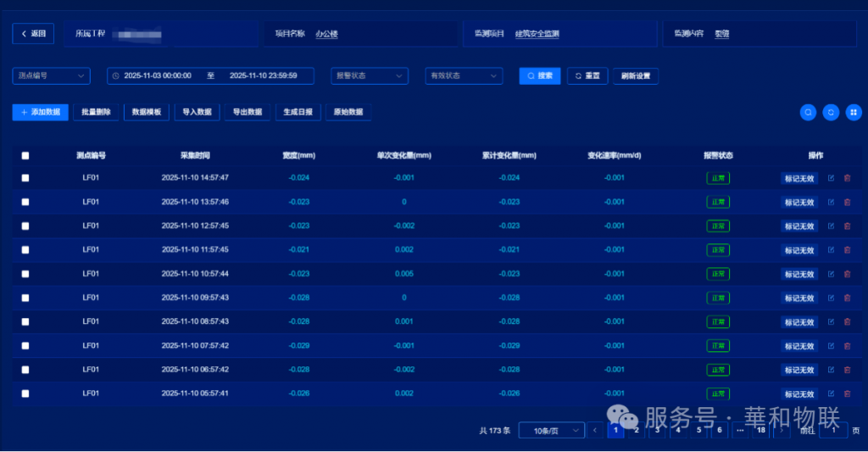Click the 搜索 search button
Screen dimensions: 868x452
[x=540, y=75]
